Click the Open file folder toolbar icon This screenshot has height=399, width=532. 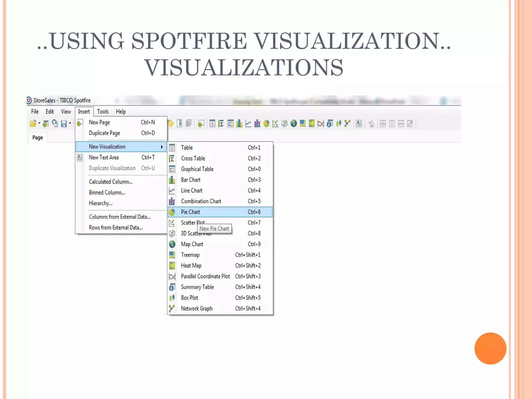[x=33, y=124]
